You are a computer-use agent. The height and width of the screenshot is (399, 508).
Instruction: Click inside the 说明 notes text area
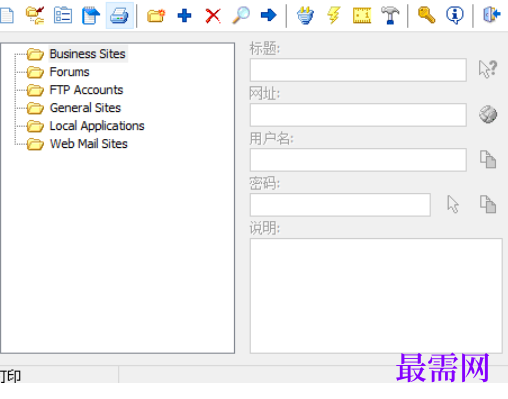tap(376, 295)
